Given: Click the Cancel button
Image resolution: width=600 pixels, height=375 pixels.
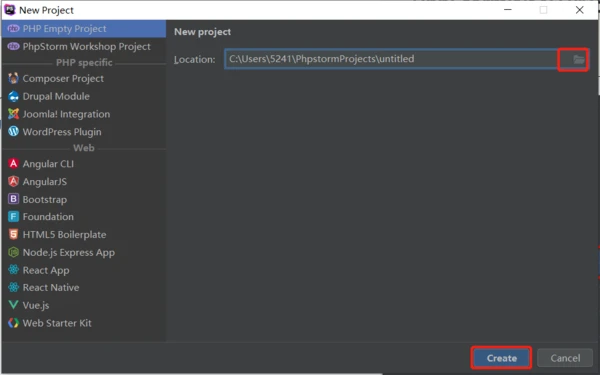Looking at the screenshot, I should pos(565,358).
